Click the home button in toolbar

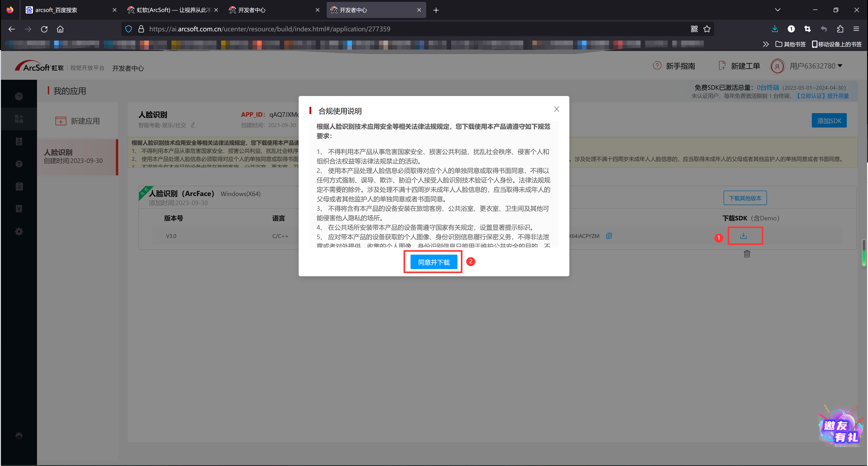(x=60, y=29)
